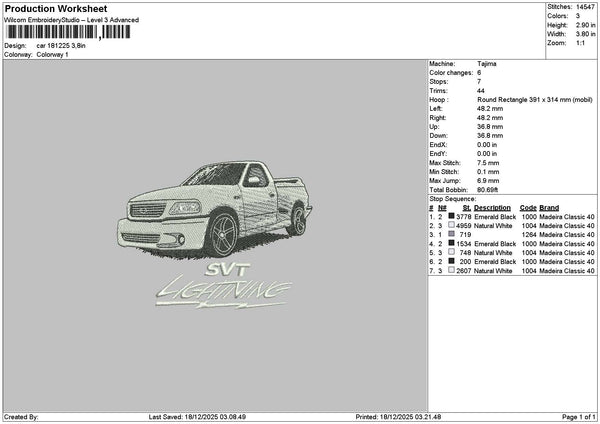Viewport: 600px width, 424px height.
Task: Click the Page 1 of 1 indicator
Action: tap(579, 417)
